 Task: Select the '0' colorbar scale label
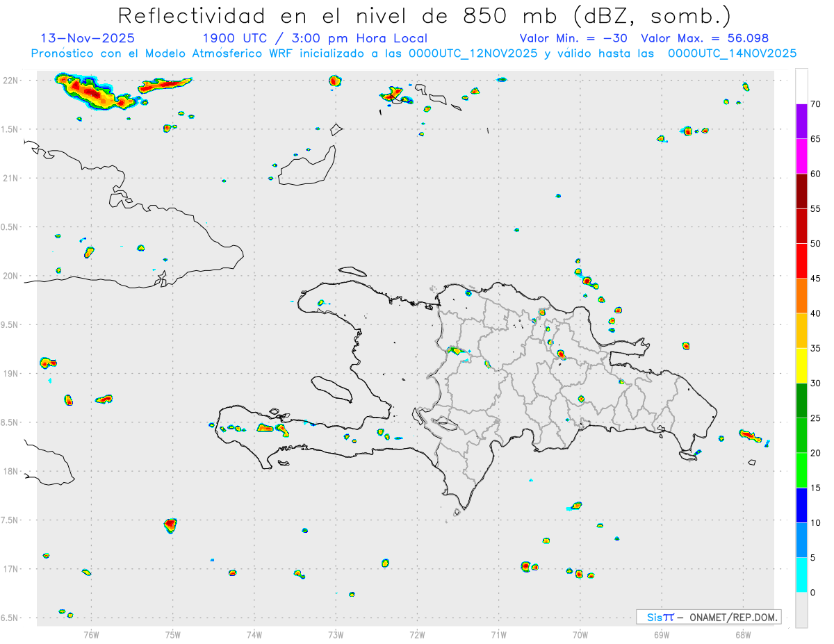pyautogui.click(x=813, y=593)
